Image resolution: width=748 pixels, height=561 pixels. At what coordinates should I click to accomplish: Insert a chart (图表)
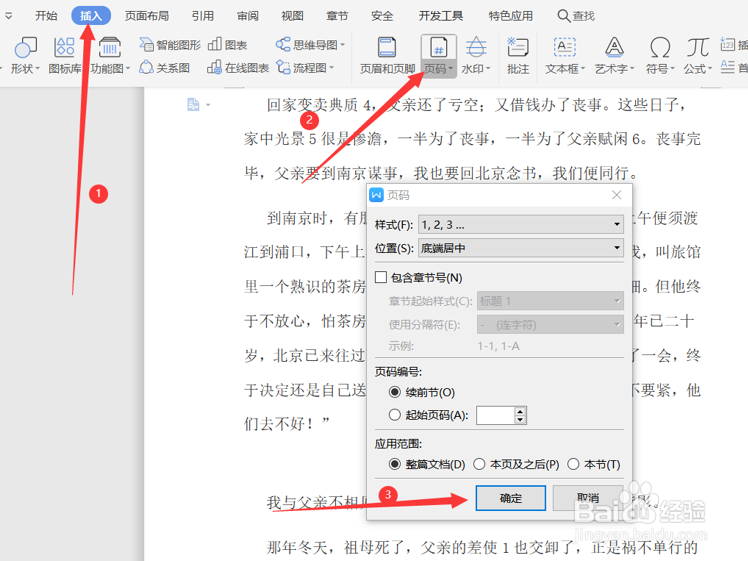(228, 45)
